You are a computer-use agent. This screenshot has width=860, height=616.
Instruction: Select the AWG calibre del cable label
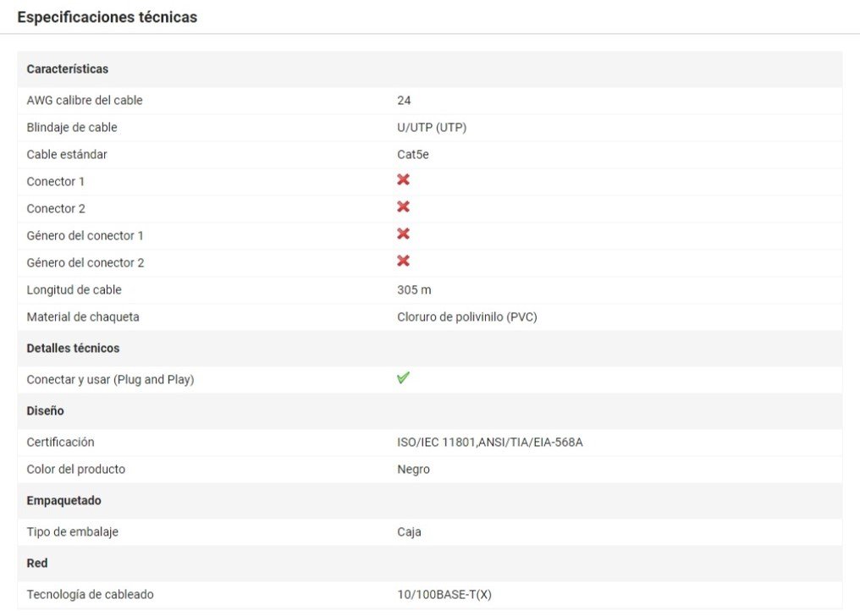(85, 100)
